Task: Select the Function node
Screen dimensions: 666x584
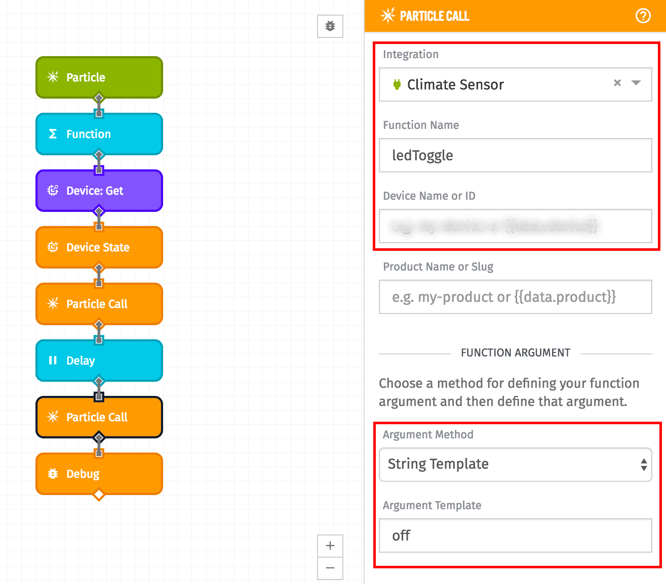Action: click(99, 134)
